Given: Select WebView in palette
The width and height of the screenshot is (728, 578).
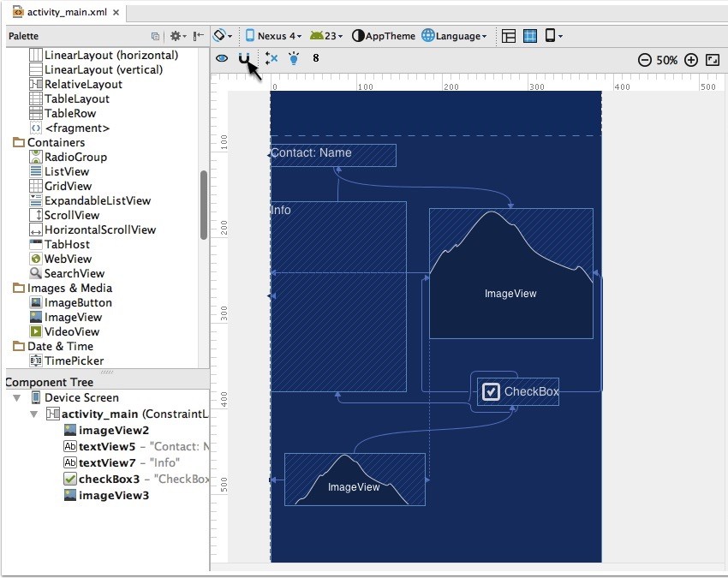Looking at the screenshot, I should point(60,259).
